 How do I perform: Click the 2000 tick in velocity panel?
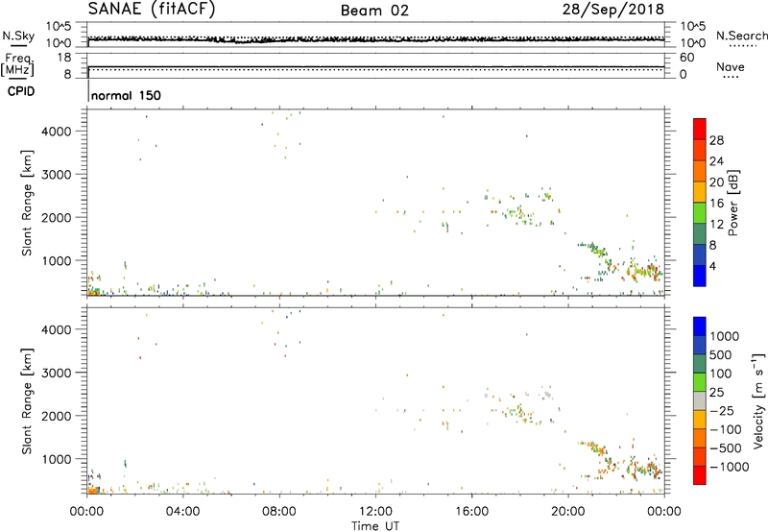pos(59,416)
